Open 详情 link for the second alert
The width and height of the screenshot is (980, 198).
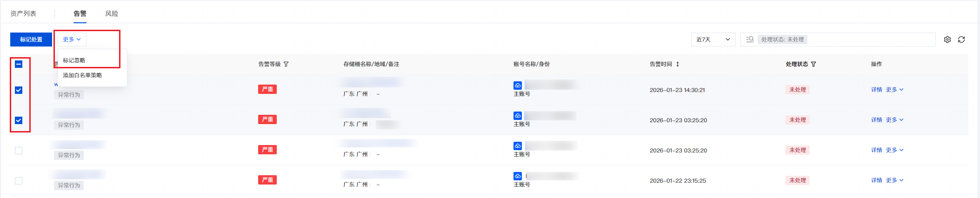(x=876, y=120)
